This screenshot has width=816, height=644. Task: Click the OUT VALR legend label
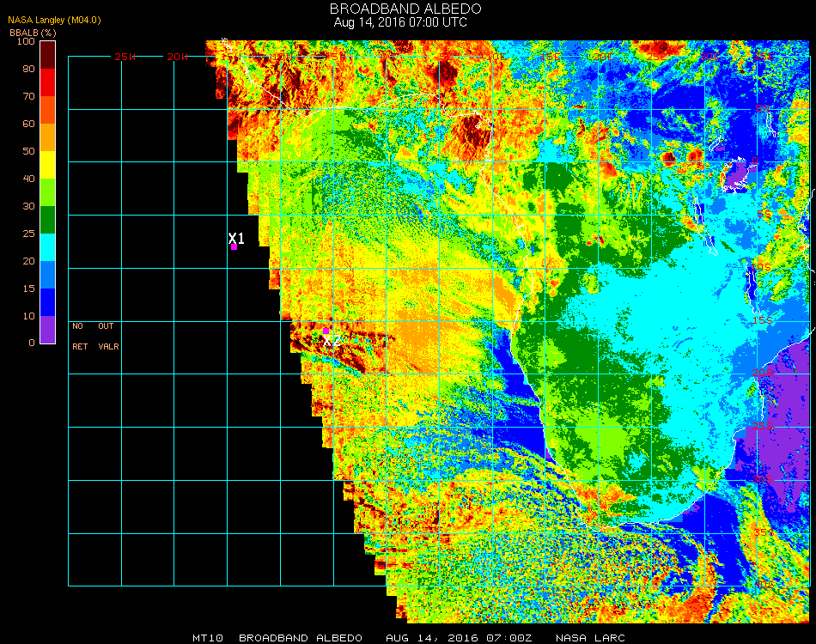click(x=108, y=337)
